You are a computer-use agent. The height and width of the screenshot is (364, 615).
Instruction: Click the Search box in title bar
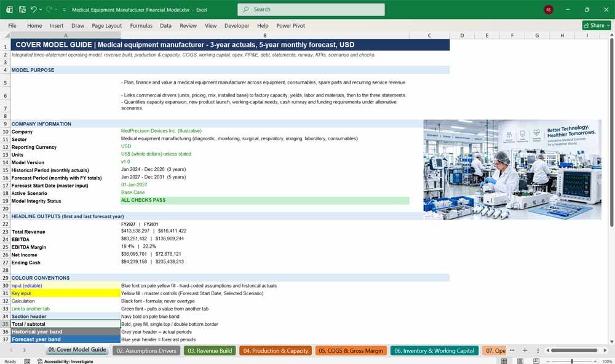coord(311,9)
